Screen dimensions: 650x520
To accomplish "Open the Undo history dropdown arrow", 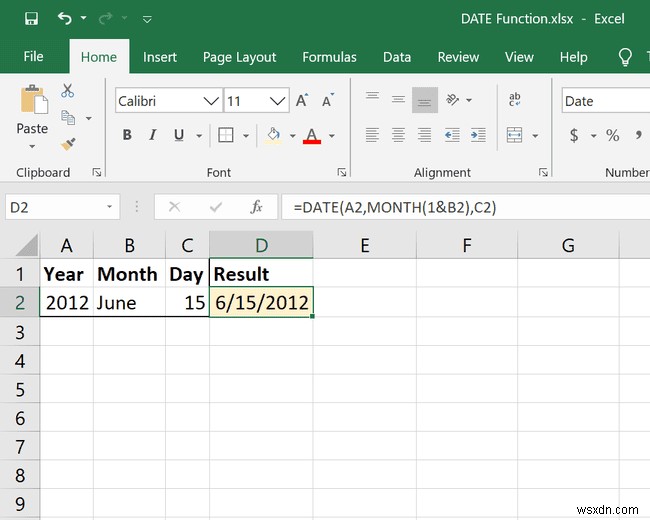I will (x=83, y=18).
